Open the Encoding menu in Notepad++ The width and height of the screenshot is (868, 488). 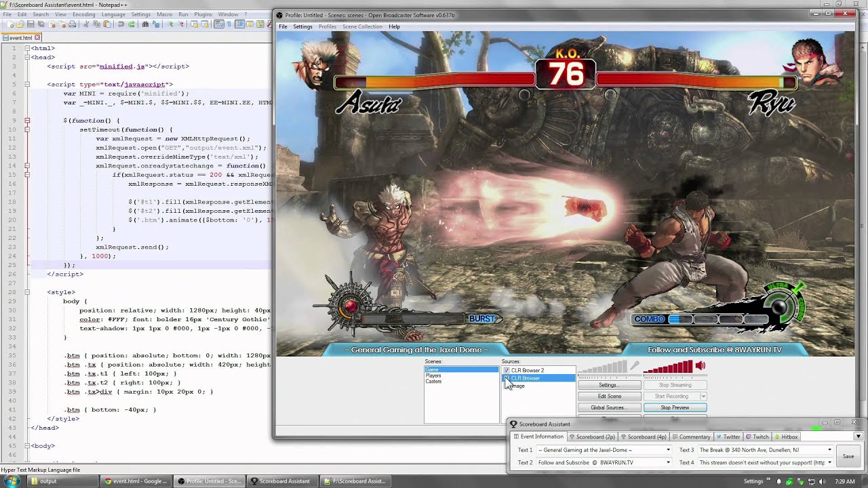(83, 14)
